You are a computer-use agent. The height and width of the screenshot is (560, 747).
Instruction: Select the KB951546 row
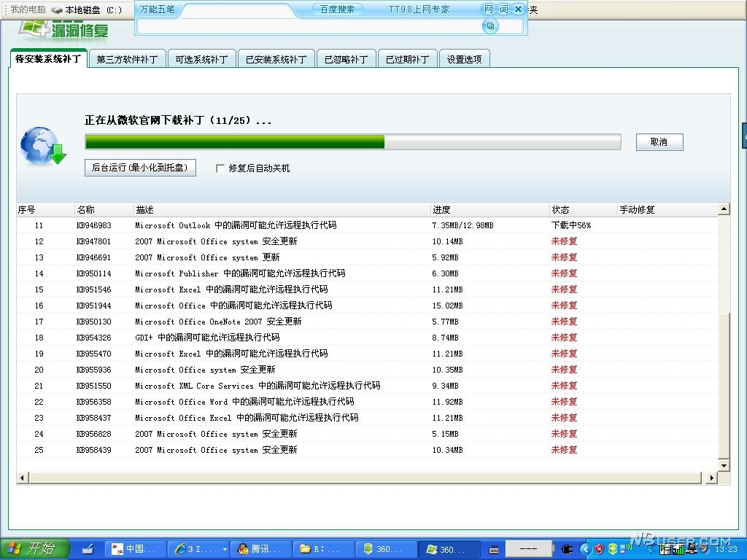[367, 289]
